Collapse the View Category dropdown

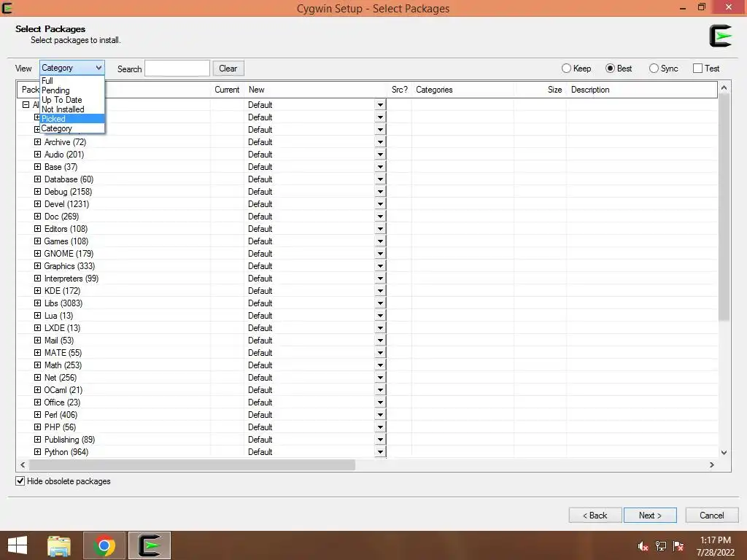click(x=72, y=68)
